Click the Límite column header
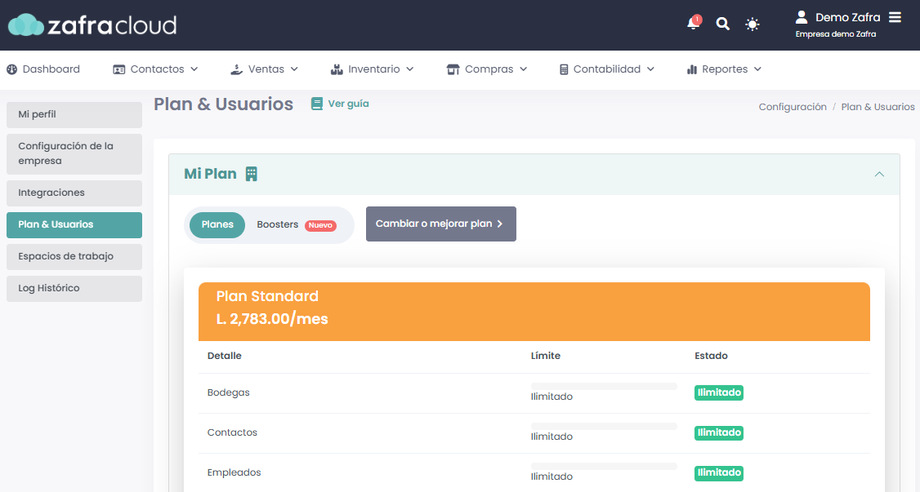 [546, 355]
